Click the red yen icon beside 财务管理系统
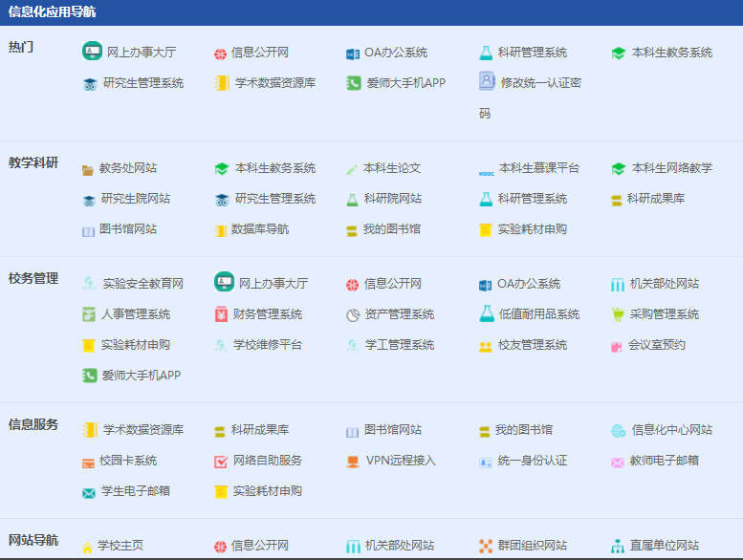 (221, 314)
